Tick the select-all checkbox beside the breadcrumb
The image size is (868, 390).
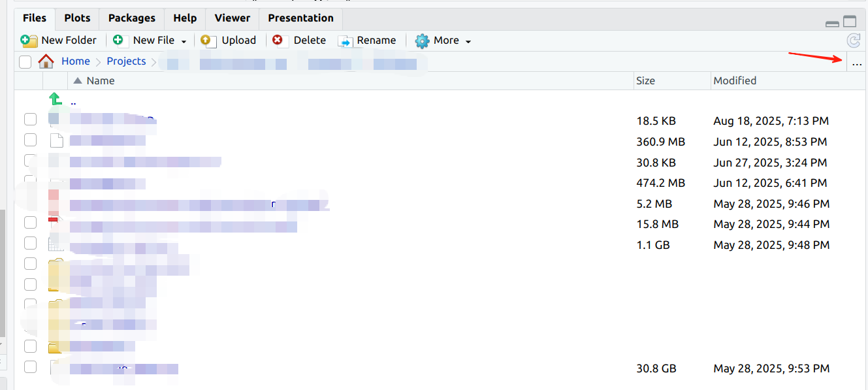[x=25, y=62]
